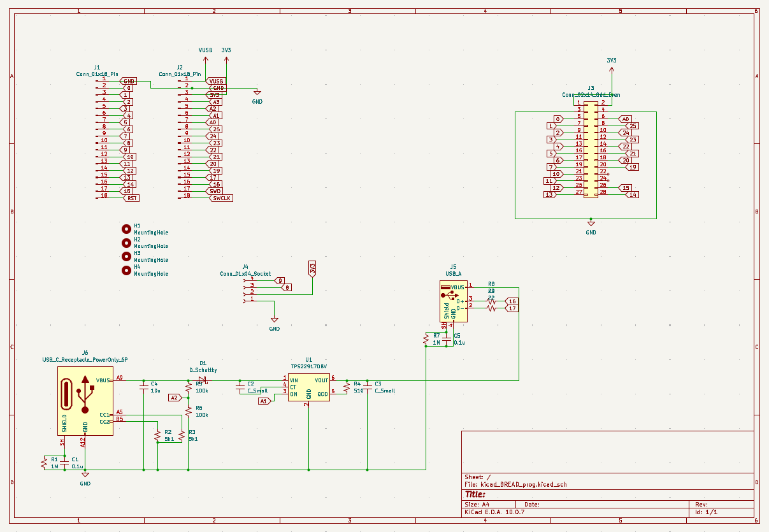Click the Sheet: / field
The height and width of the screenshot is (532, 769).
point(478,477)
